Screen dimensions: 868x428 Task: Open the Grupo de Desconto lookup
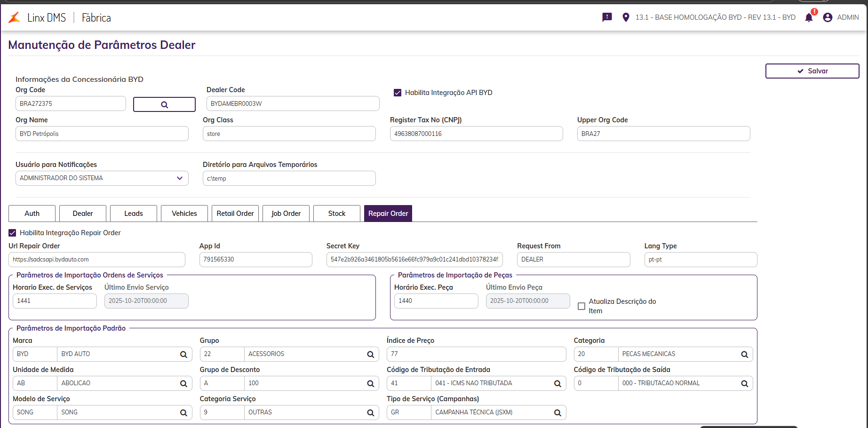click(370, 384)
